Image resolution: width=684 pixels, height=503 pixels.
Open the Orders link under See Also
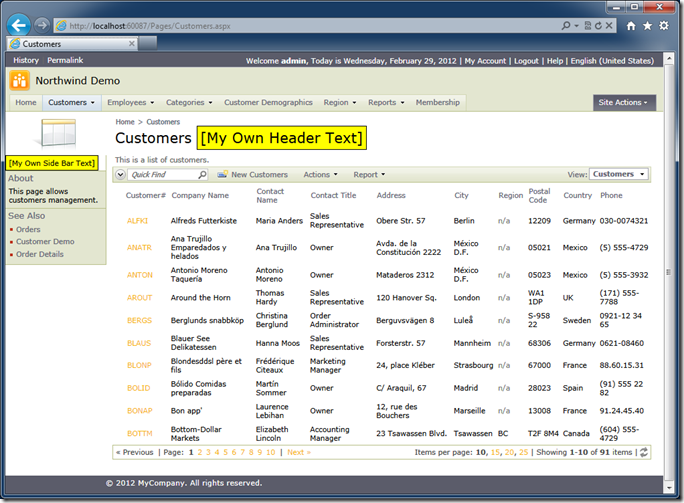pos(28,229)
